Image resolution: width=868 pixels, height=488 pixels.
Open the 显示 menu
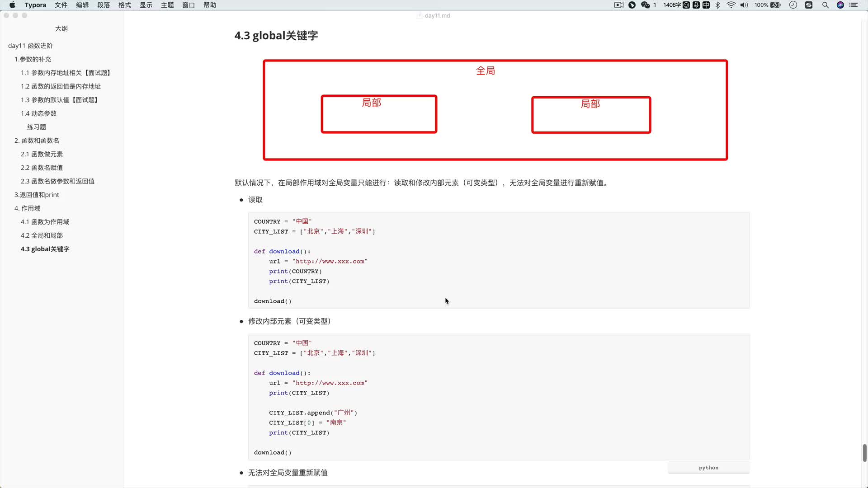[146, 5]
